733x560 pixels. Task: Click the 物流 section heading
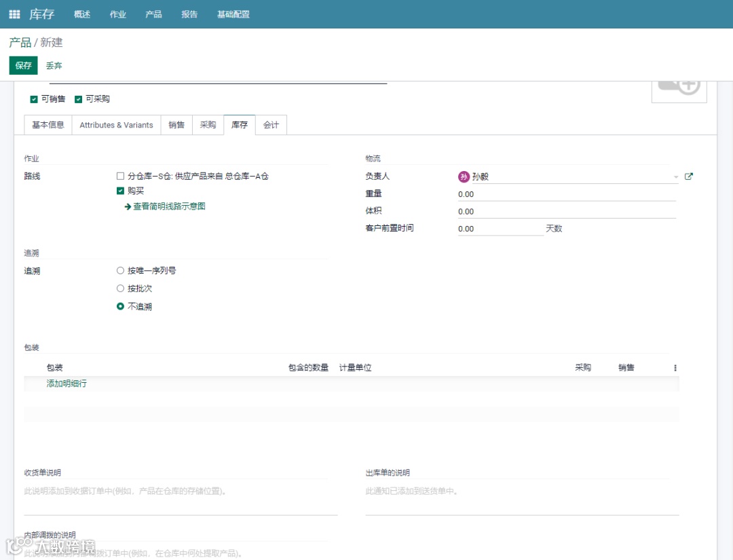coord(373,158)
